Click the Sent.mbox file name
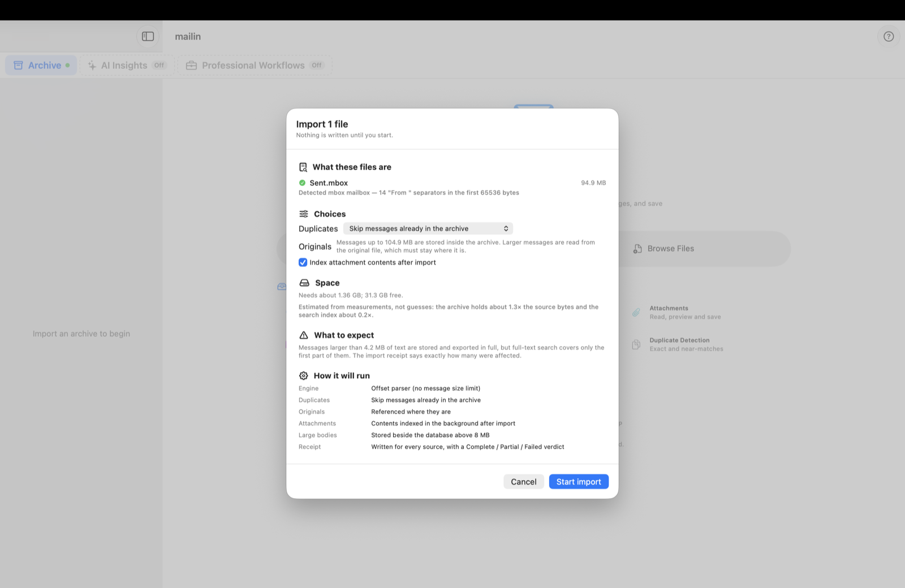 (329, 183)
